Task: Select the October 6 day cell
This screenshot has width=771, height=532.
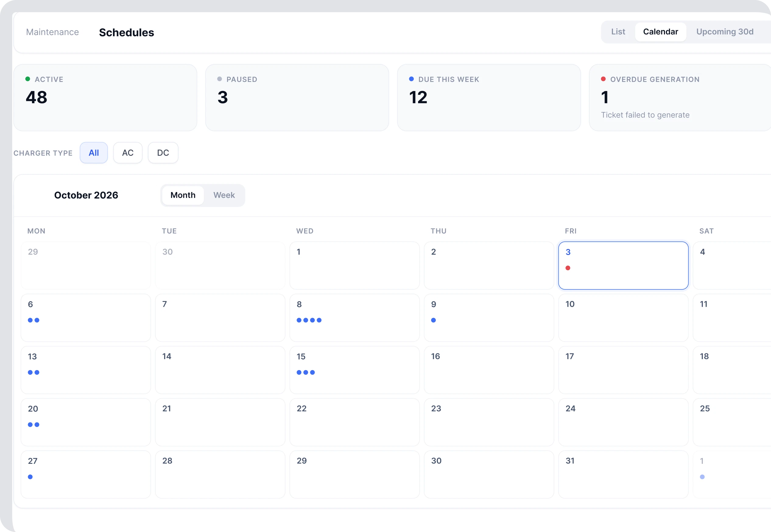Action: click(86, 318)
